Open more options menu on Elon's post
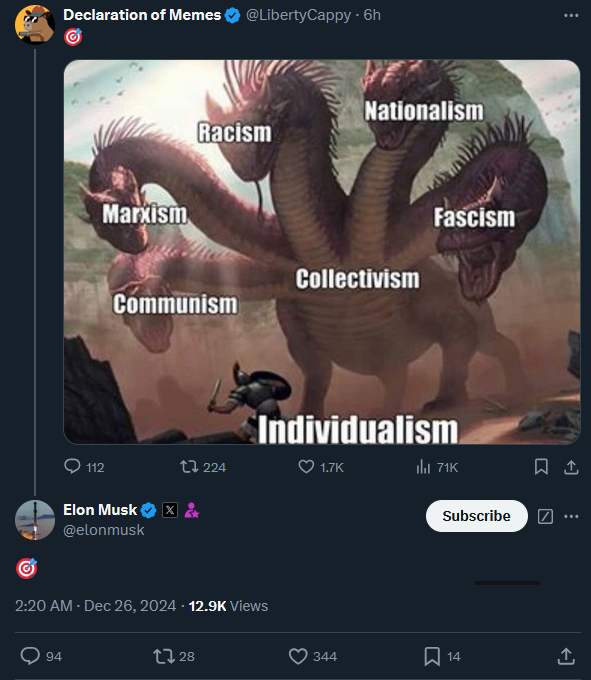 (571, 516)
